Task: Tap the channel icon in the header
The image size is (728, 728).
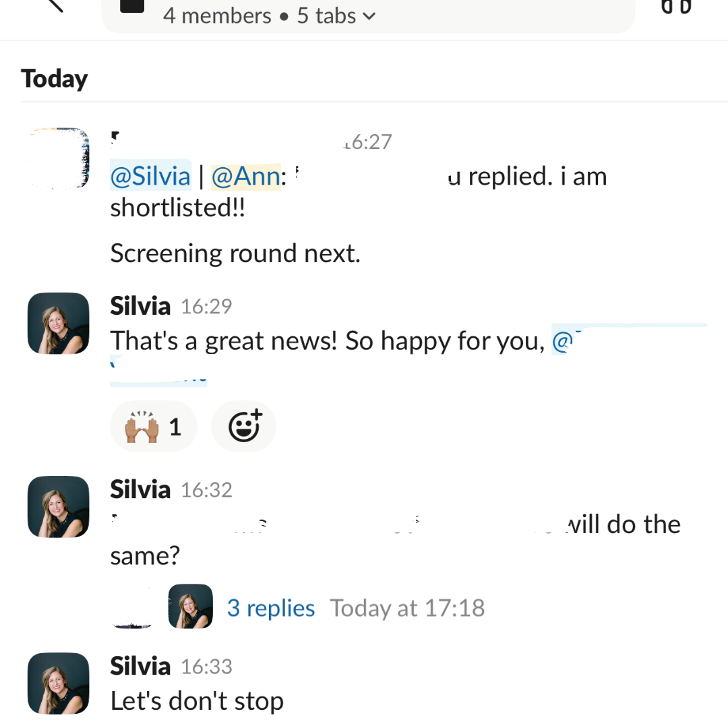Action: tap(132, 7)
